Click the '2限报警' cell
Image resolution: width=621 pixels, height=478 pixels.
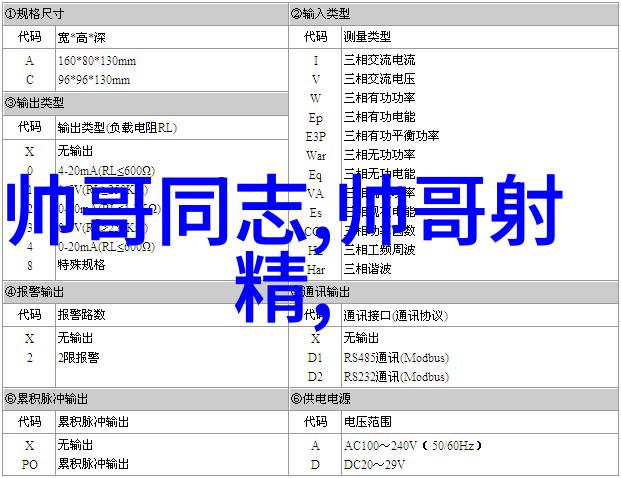[78, 358]
